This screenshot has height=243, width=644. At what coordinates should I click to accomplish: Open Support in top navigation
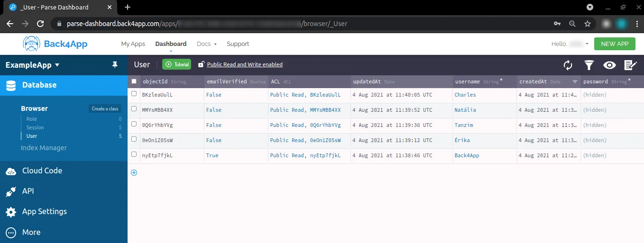(238, 44)
